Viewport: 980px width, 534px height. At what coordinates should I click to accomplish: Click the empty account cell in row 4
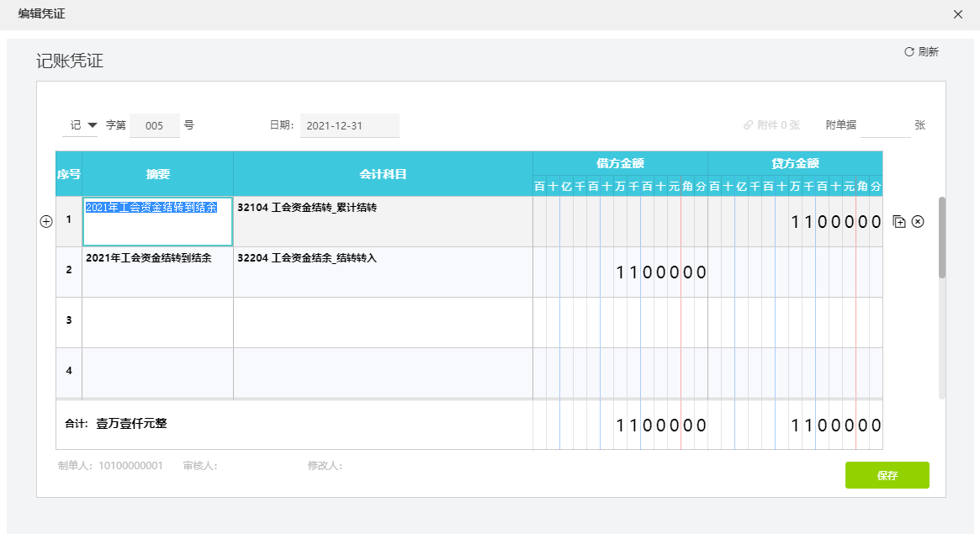[x=383, y=372]
